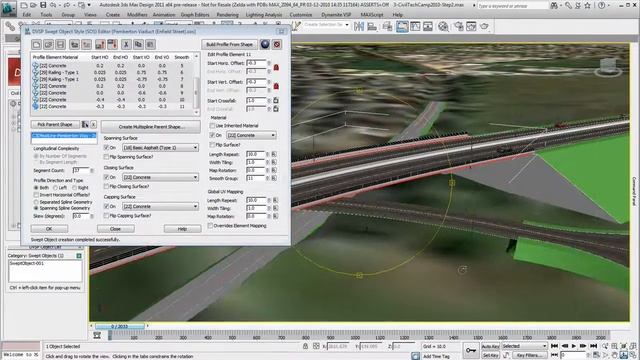Click the Segment Count spinner arrows
Screen dimensions: 640x360
[92, 170]
